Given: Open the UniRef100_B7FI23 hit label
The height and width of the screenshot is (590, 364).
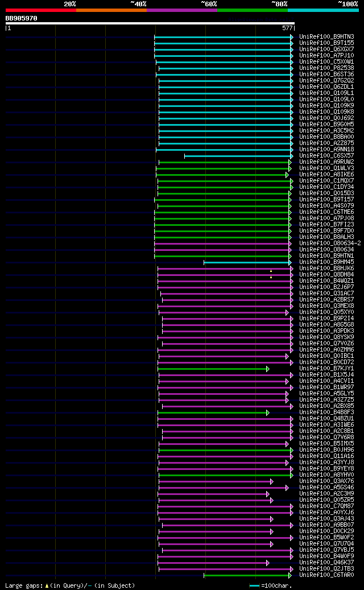Looking at the screenshot, I should tap(326, 224).
